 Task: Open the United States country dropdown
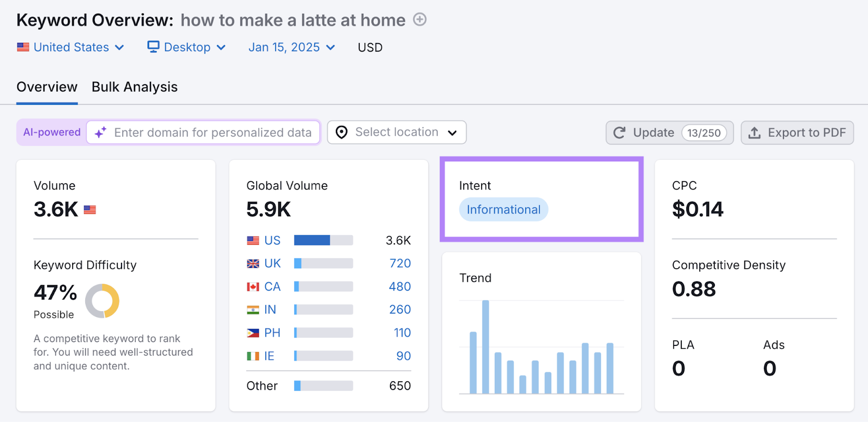coord(71,47)
